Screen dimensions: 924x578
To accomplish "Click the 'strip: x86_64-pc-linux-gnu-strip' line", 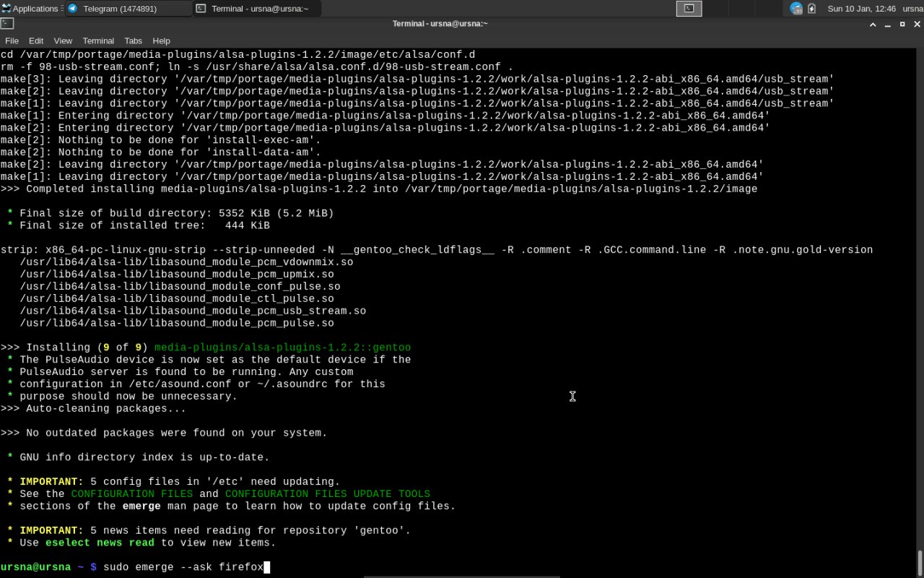I will tap(437, 249).
